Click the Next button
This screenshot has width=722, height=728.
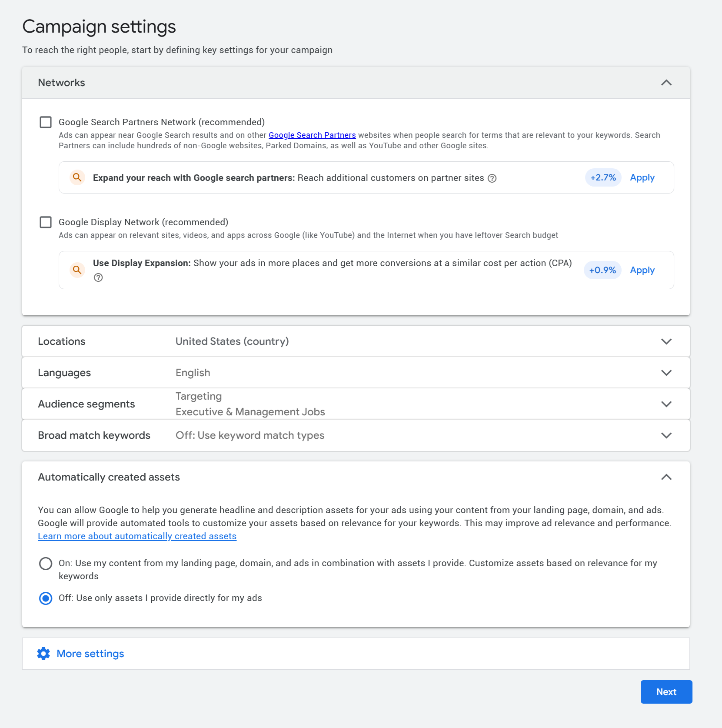666,692
